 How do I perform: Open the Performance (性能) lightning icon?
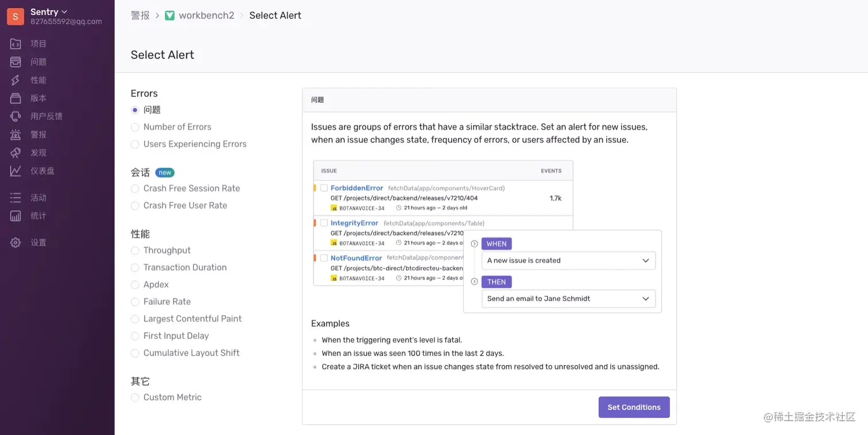coord(15,80)
